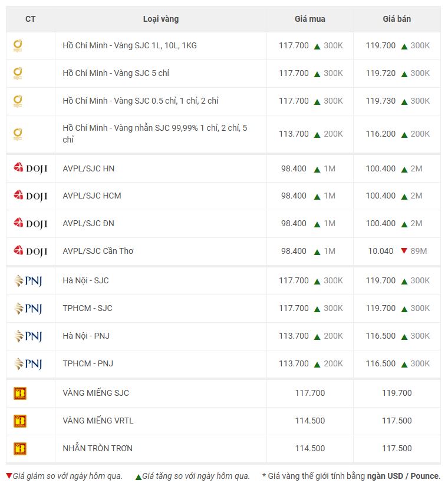Click green up arrow in AVPL/SJC HN selling price
448x493 pixels.
pyautogui.click(x=404, y=170)
